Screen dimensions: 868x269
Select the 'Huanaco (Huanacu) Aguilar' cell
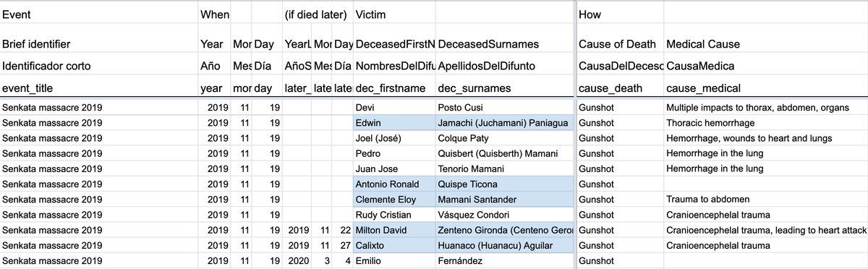coord(504,245)
